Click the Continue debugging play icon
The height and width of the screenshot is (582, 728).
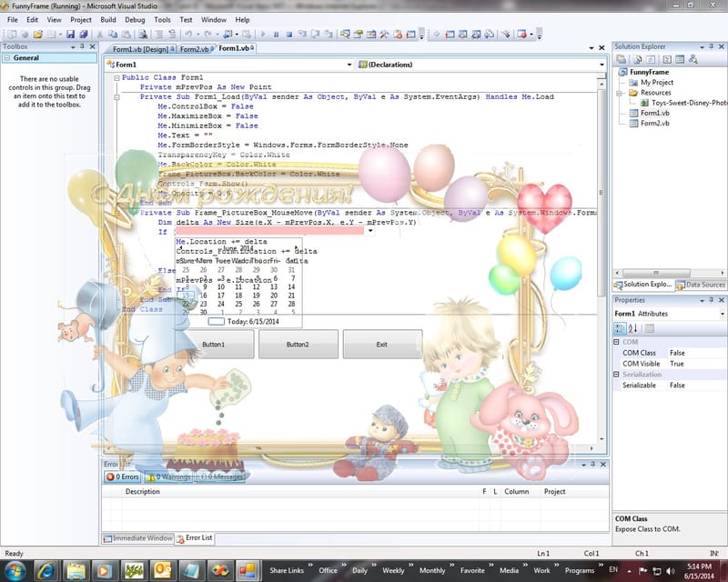(263, 34)
